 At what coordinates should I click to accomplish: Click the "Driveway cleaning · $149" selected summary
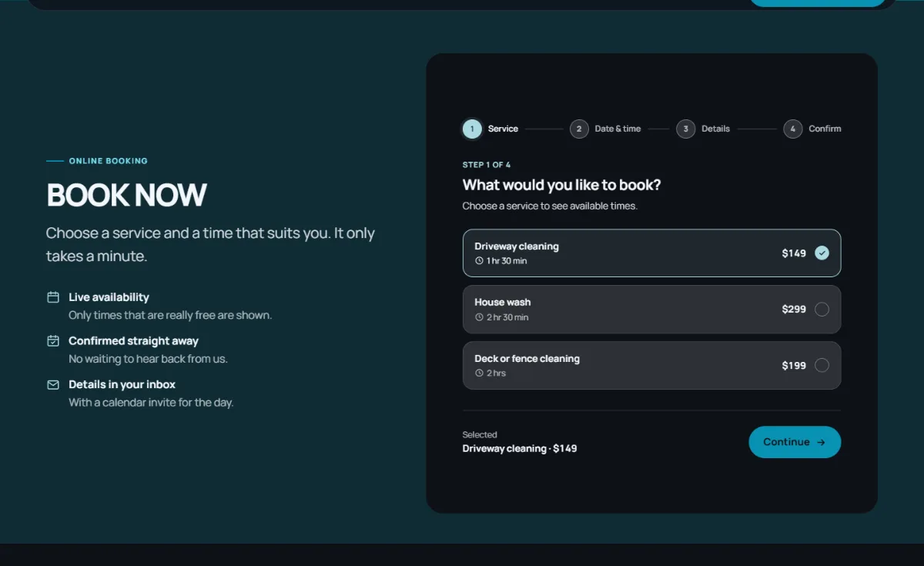point(520,448)
